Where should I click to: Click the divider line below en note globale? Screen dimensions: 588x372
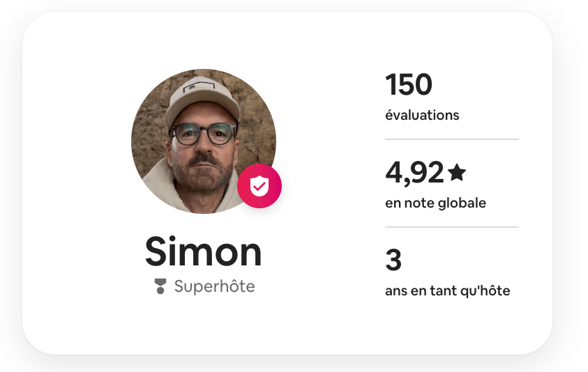(x=451, y=227)
